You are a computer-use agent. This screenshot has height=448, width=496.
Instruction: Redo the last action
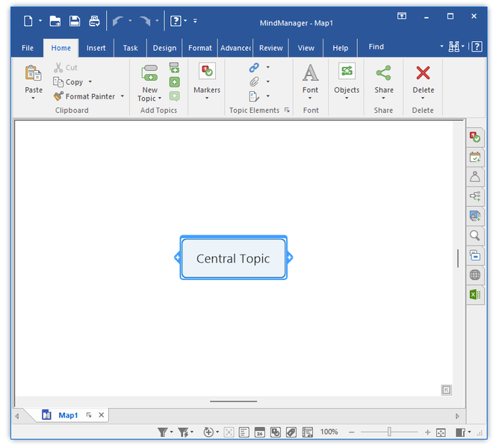145,21
